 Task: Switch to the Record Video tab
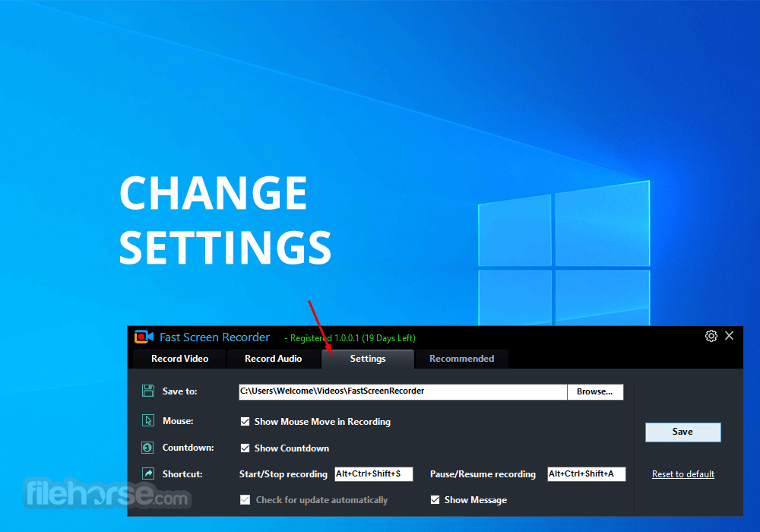coord(179,359)
